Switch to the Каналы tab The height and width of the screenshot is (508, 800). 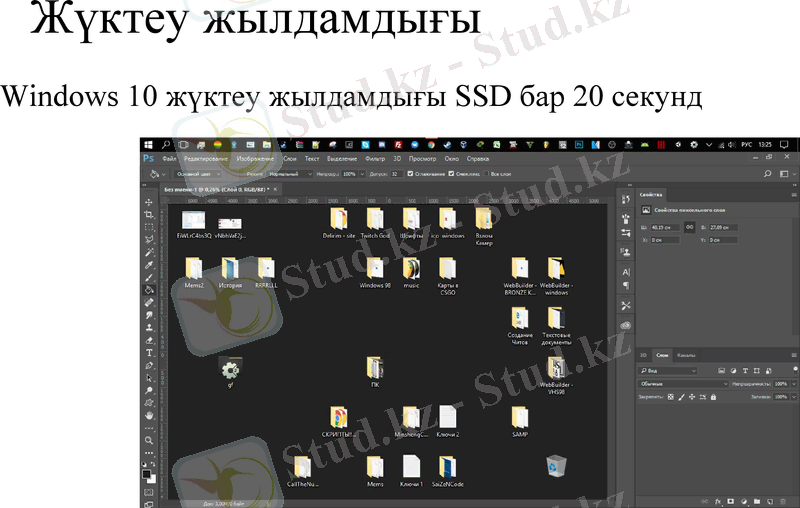[x=685, y=355]
